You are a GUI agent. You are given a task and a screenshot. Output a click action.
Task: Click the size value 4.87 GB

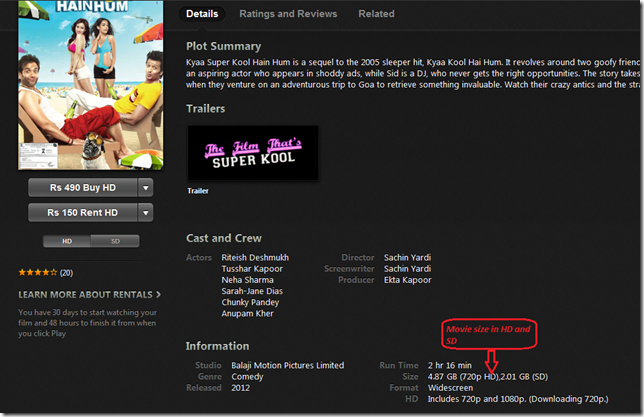pyautogui.click(x=488, y=376)
